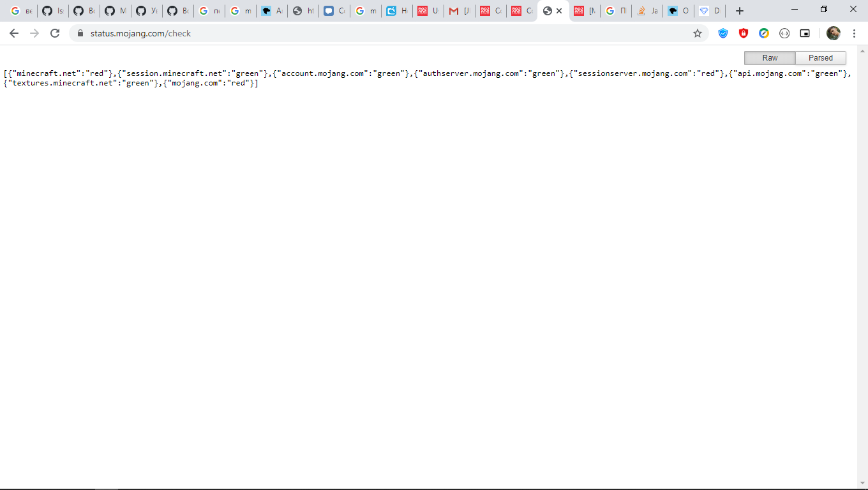
Task: Bookmark this page with the star icon
Action: pos(698,33)
